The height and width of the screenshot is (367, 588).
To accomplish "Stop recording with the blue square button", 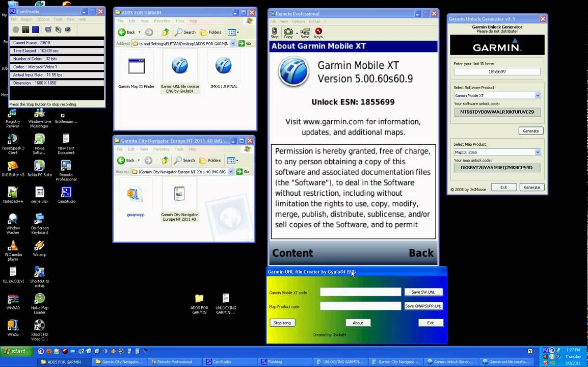I will tap(35, 29).
